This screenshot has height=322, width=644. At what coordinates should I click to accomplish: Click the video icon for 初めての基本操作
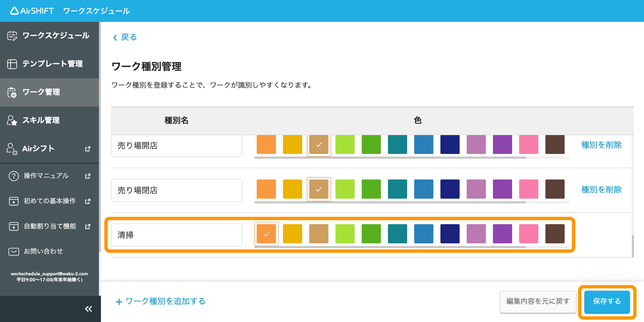(x=13, y=201)
